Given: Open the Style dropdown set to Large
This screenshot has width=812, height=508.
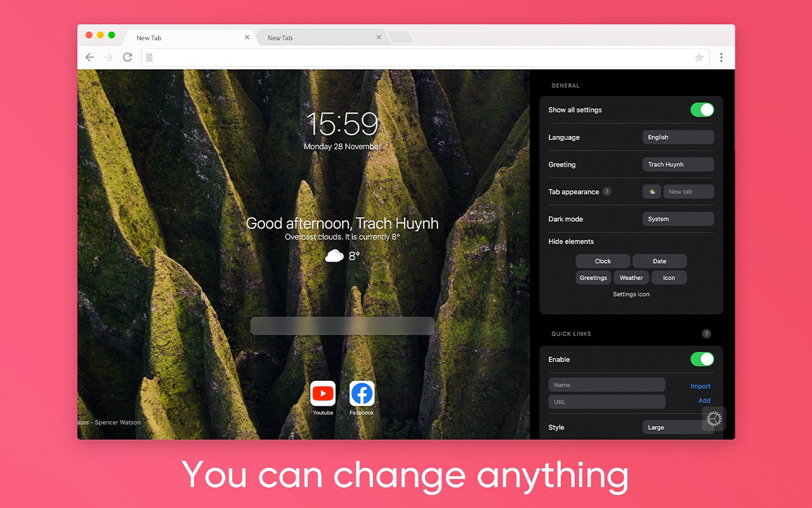Looking at the screenshot, I should click(x=678, y=427).
